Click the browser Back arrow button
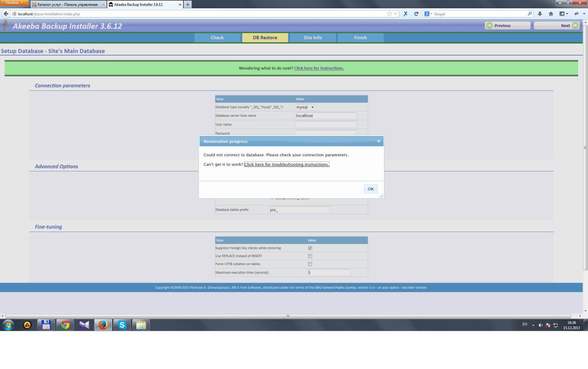Screen dimensions: 588x369 coord(5,14)
